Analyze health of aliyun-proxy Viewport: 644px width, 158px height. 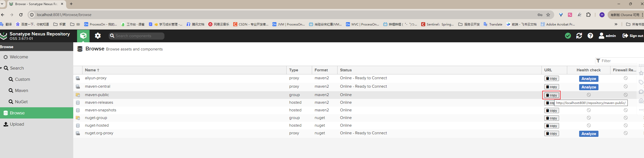pos(589,79)
